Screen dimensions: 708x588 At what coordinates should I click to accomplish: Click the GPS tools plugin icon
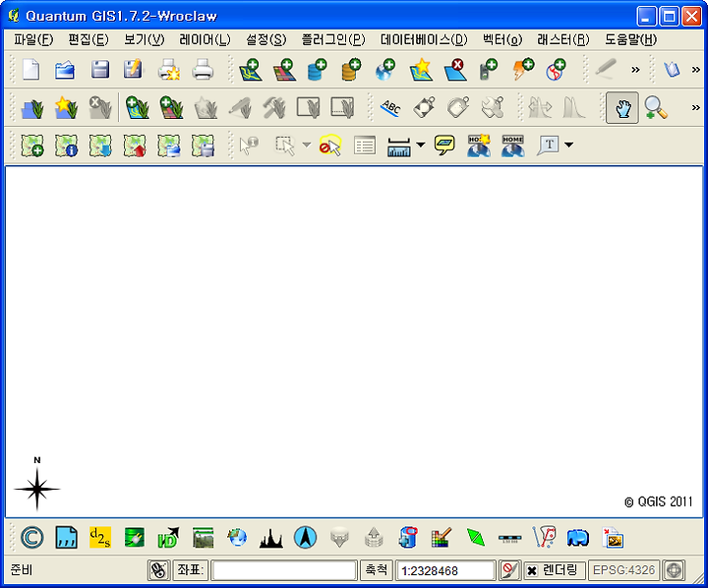pyautogui.click(x=488, y=70)
